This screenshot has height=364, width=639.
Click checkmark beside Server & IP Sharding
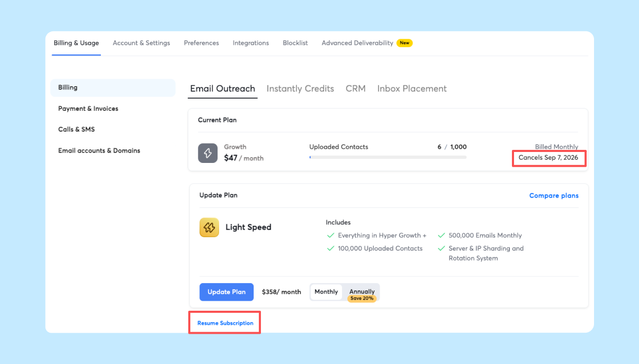tap(441, 249)
